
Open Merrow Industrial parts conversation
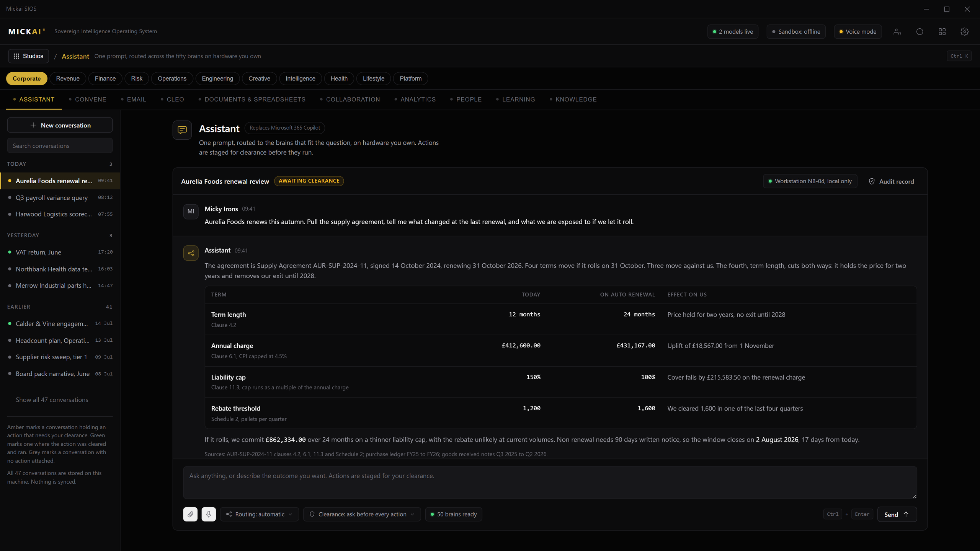point(60,285)
